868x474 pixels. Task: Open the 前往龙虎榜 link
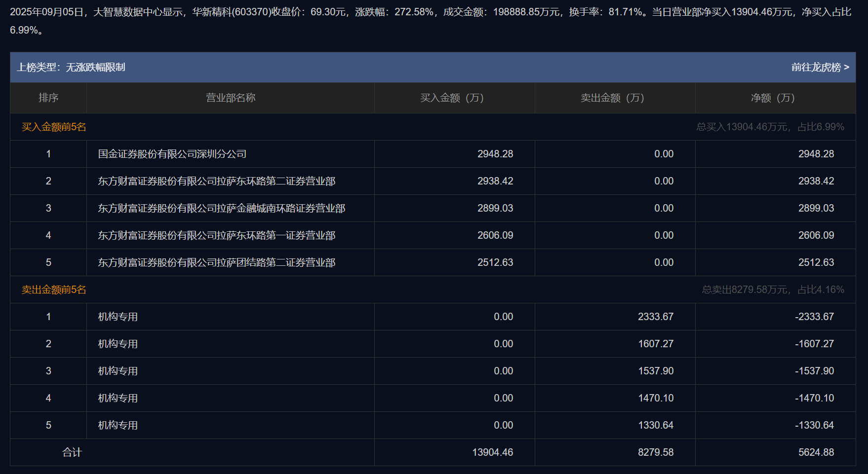tap(820, 67)
